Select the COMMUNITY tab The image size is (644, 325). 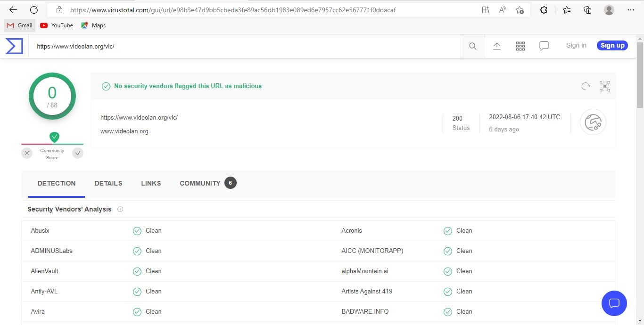coord(200,183)
